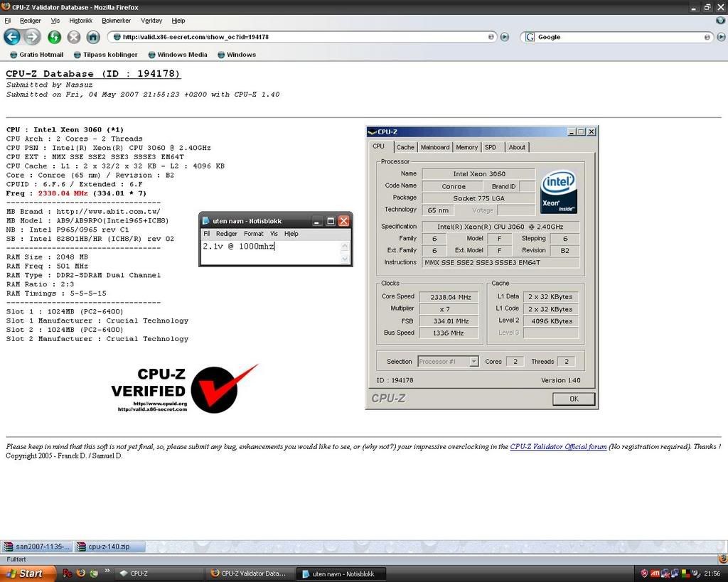
Task: Follow the CPU-Z Validator Official forum link
Action: click(558, 446)
